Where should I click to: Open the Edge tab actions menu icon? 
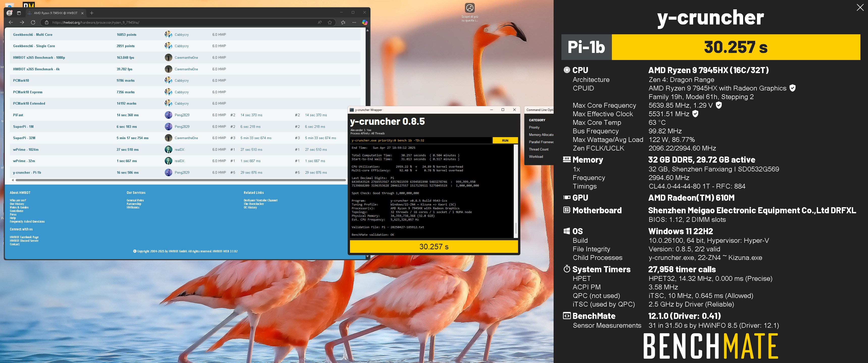(x=19, y=13)
